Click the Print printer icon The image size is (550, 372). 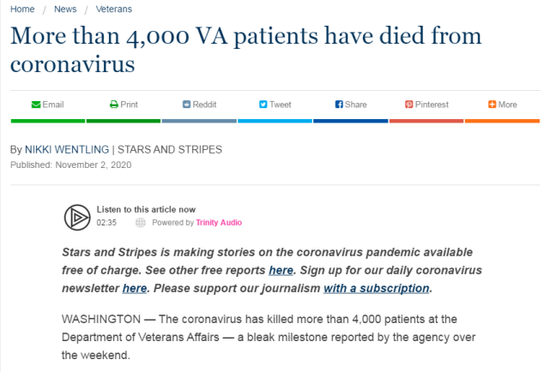[114, 104]
